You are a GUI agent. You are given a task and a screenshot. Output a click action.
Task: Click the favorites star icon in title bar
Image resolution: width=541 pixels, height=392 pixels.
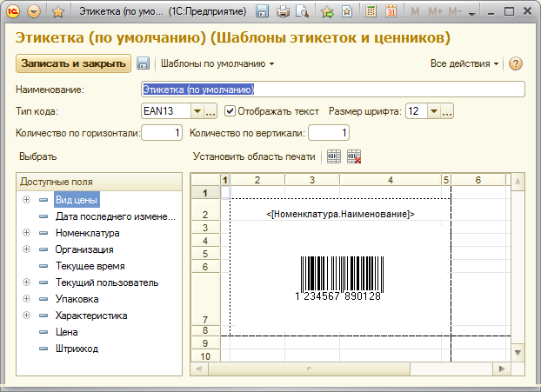[x=58, y=12]
